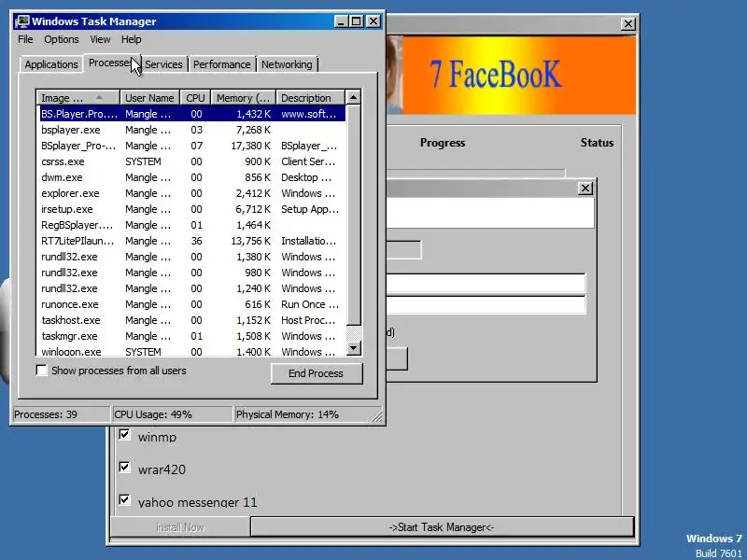The width and height of the screenshot is (747, 560).
Task: Sort by CPU column header
Action: (x=195, y=98)
